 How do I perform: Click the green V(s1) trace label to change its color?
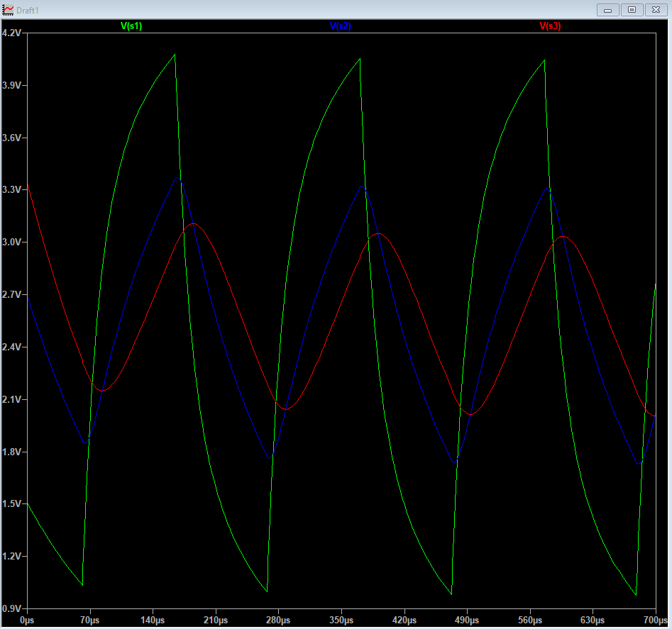[x=130, y=27]
